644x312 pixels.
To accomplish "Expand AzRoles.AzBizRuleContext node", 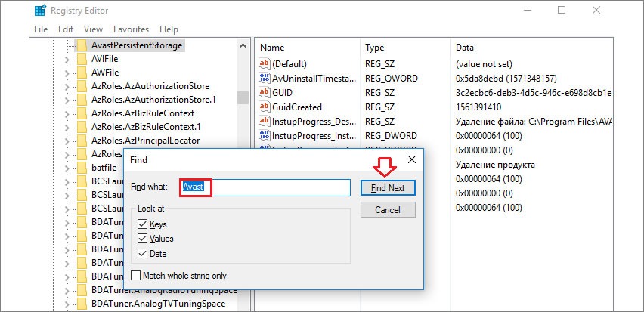I will (x=67, y=113).
